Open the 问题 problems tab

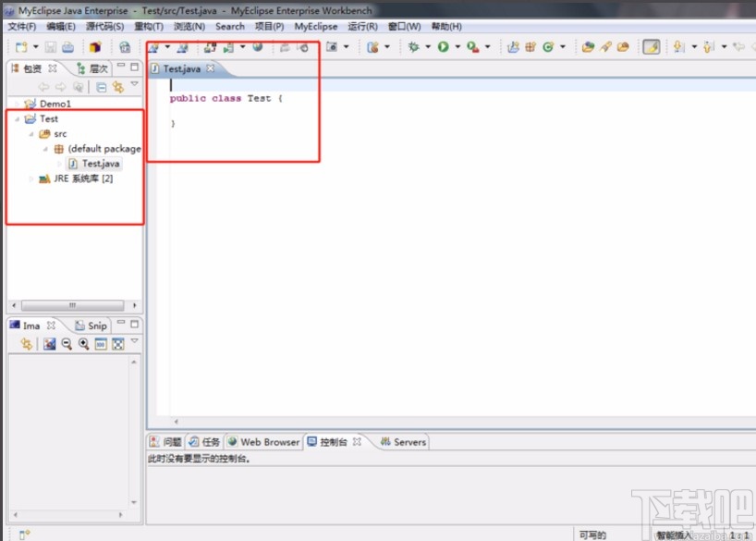click(x=165, y=442)
